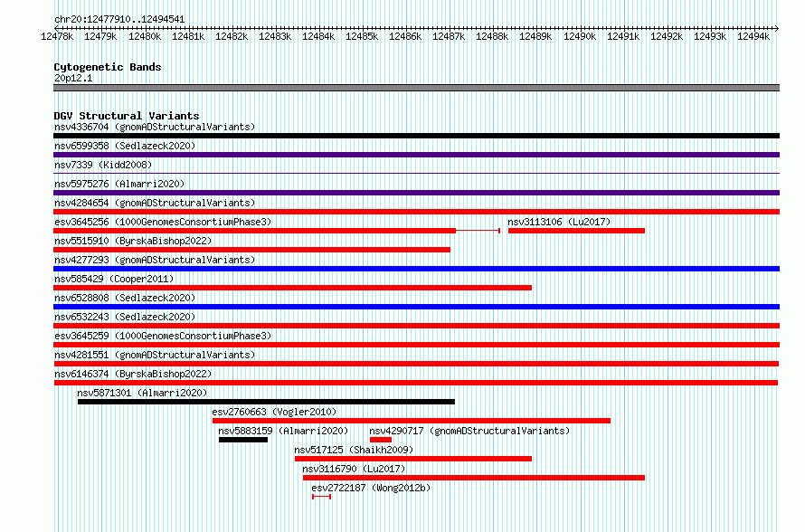Click the red bar under nsv3113106
Screen dimensions: 805x532
point(576,231)
